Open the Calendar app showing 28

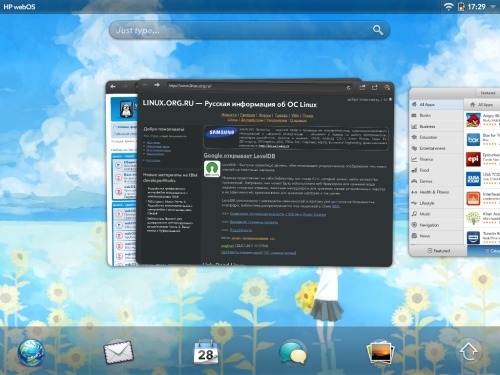tap(206, 352)
